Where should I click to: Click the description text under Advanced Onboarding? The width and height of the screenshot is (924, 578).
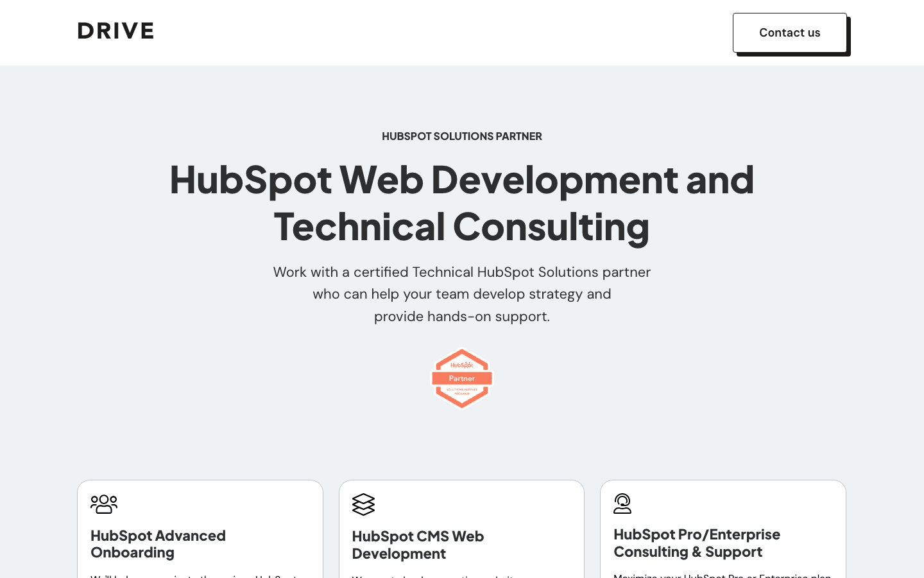(x=194, y=575)
